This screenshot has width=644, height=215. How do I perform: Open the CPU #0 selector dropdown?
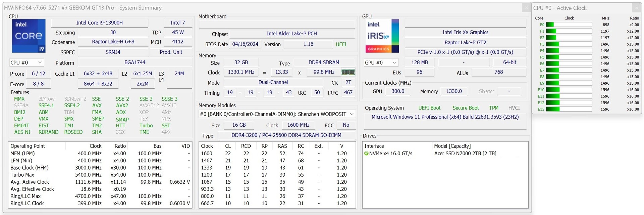(x=26, y=62)
